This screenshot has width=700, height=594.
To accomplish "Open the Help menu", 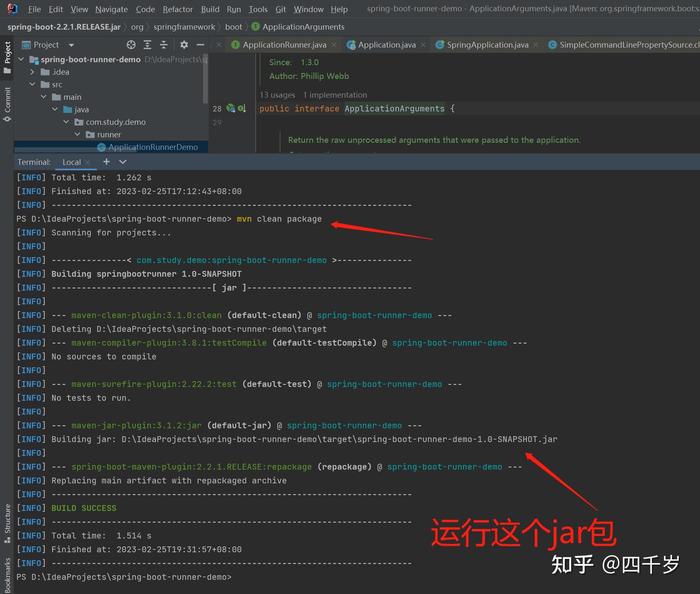I will coord(339,9).
